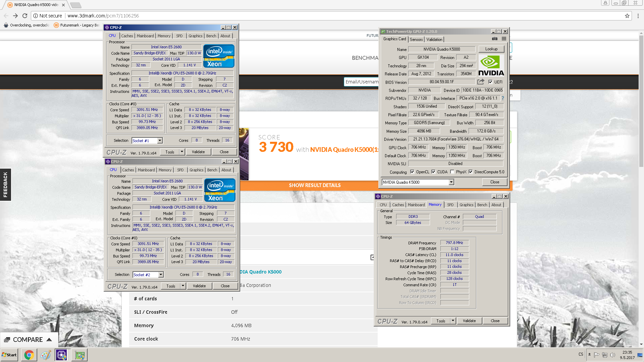
Task: Open Tools dropdown arrow in top CPU-Z window
Action: click(x=182, y=152)
